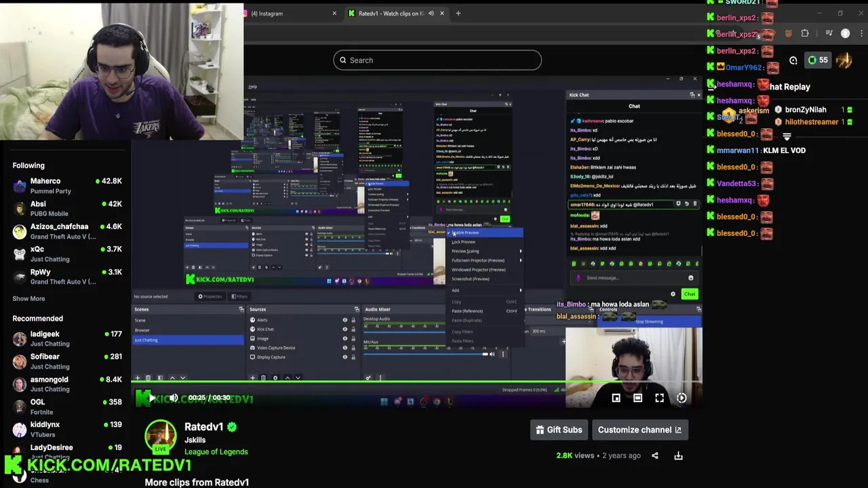The width and height of the screenshot is (868, 488).
Task: Reply to the highlighted omar17646 message
Action: point(686,204)
